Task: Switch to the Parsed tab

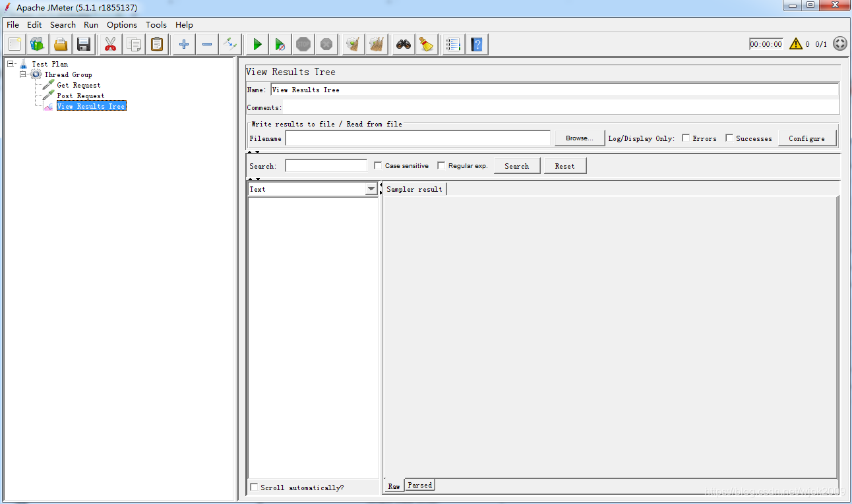Action: click(x=420, y=485)
